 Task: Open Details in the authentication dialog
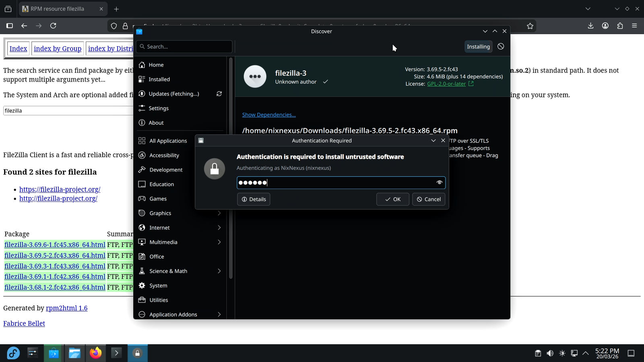(x=254, y=199)
